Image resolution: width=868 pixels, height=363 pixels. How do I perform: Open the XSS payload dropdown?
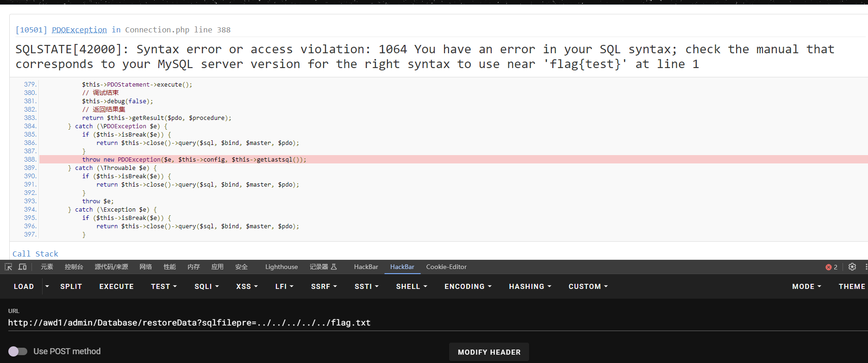(x=247, y=287)
